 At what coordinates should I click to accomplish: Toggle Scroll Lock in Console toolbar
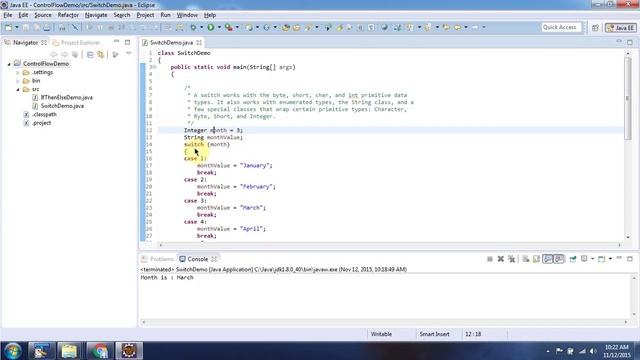(536, 259)
